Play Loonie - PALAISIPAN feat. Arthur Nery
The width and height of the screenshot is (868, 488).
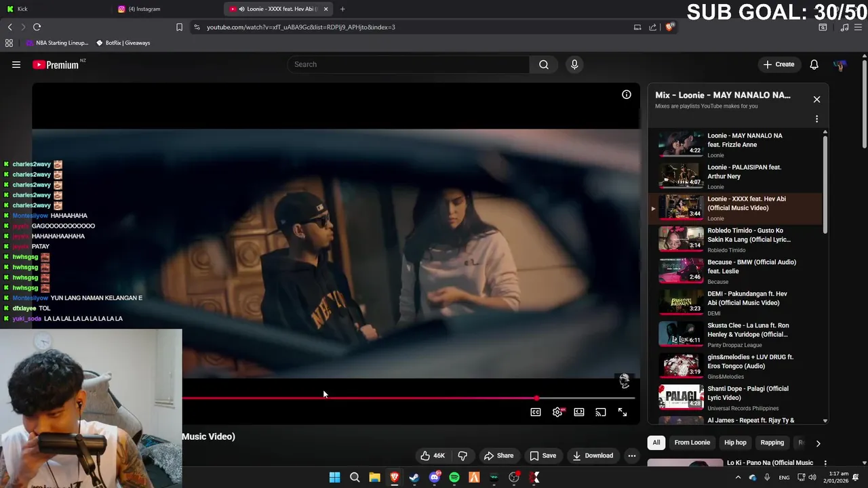(x=736, y=176)
